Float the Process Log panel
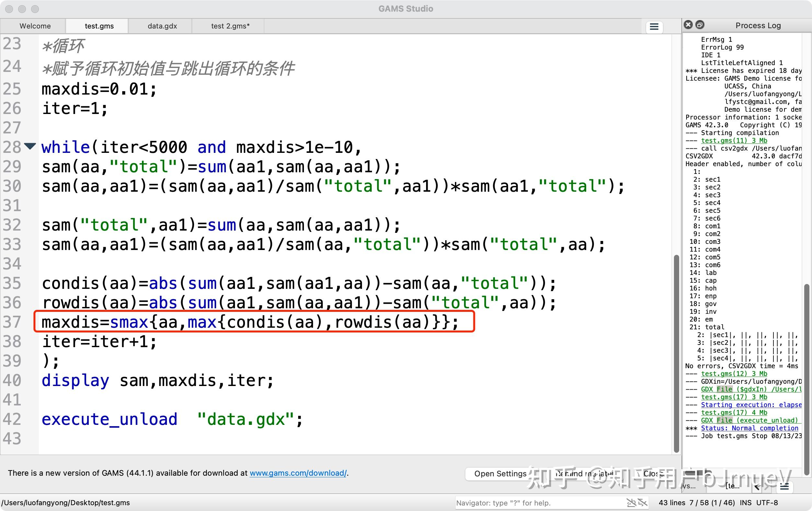This screenshot has height=511, width=812. (700, 25)
